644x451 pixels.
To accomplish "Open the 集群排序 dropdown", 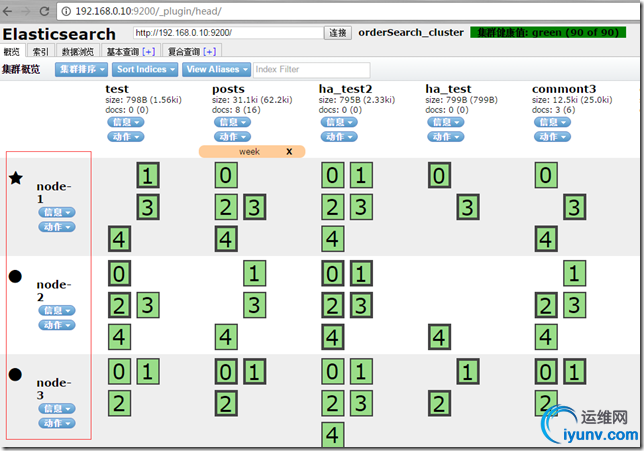I will click(x=81, y=69).
